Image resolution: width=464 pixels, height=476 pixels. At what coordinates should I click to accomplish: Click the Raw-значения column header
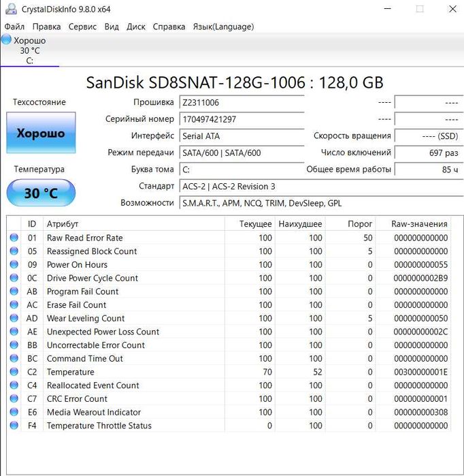point(413,224)
